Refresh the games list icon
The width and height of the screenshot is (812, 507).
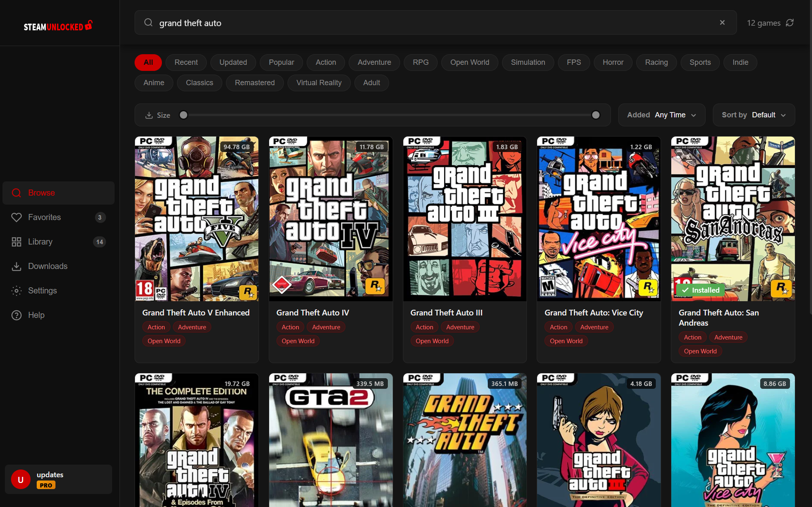tap(790, 23)
